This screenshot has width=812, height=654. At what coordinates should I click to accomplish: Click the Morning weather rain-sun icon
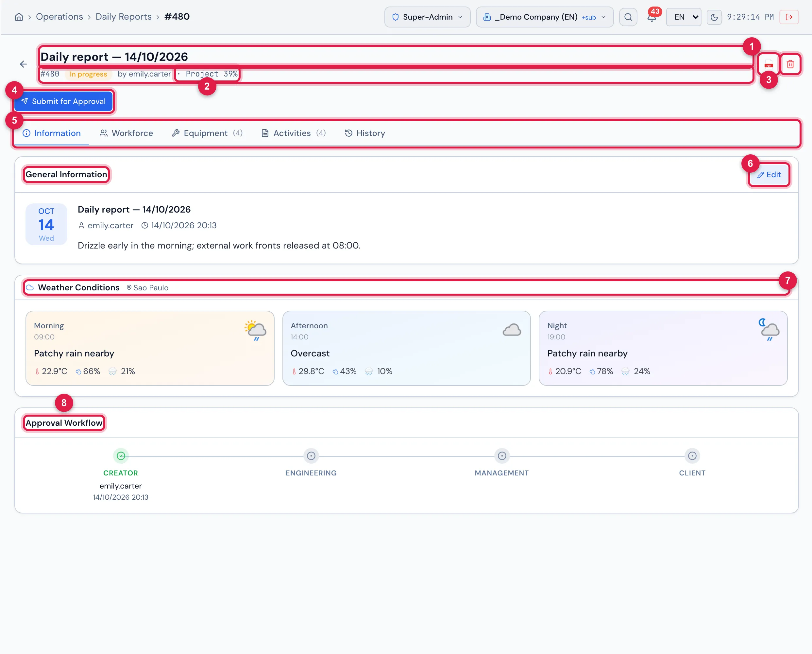(x=255, y=330)
